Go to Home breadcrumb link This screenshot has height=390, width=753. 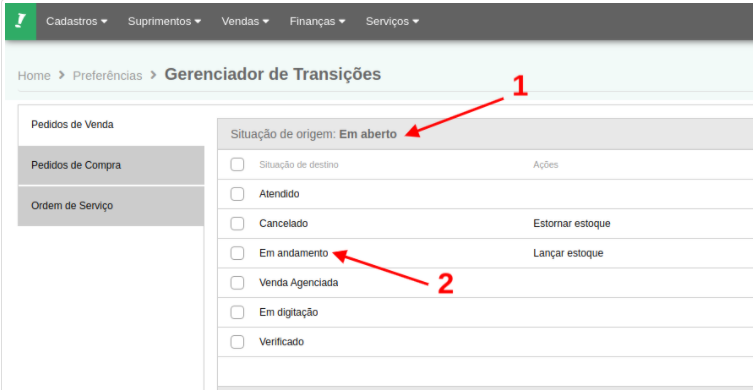[x=34, y=75]
